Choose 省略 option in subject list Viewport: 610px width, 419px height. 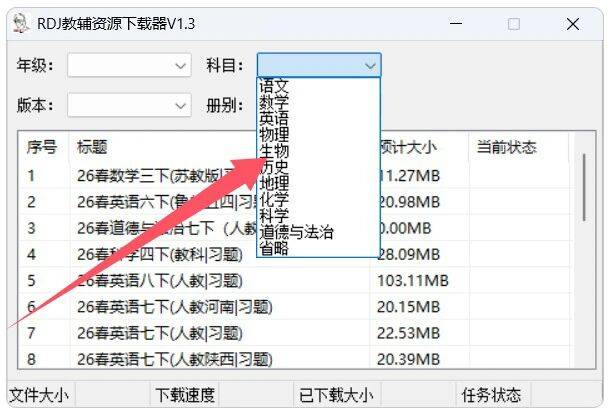click(273, 247)
